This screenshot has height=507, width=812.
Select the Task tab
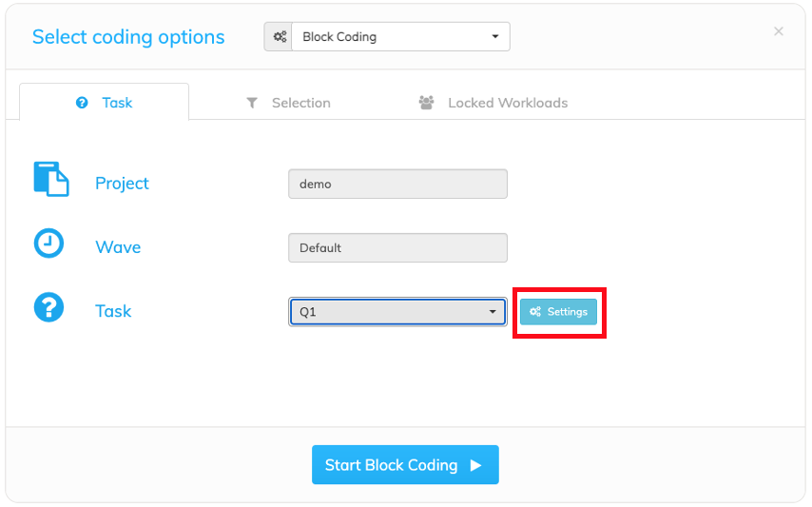coord(104,102)
